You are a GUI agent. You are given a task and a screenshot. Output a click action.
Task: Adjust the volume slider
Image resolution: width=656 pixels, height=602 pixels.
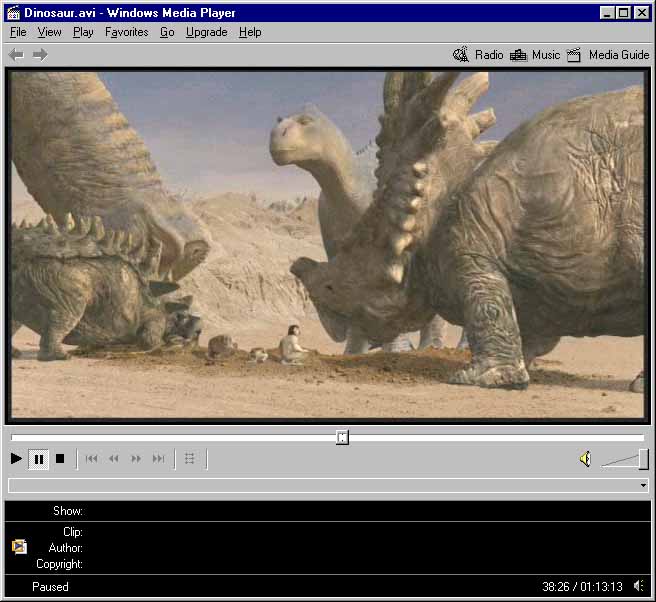click(x=643, y=459)
